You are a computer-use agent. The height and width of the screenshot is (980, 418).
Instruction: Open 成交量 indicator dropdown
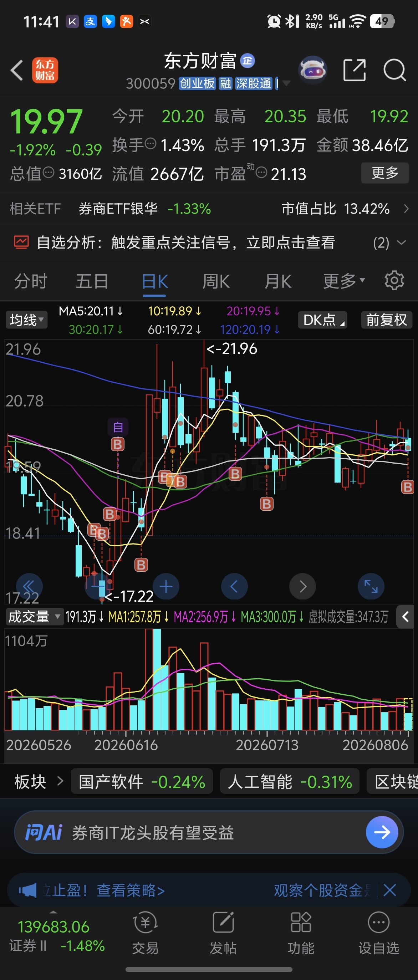(x=34, y=616)
